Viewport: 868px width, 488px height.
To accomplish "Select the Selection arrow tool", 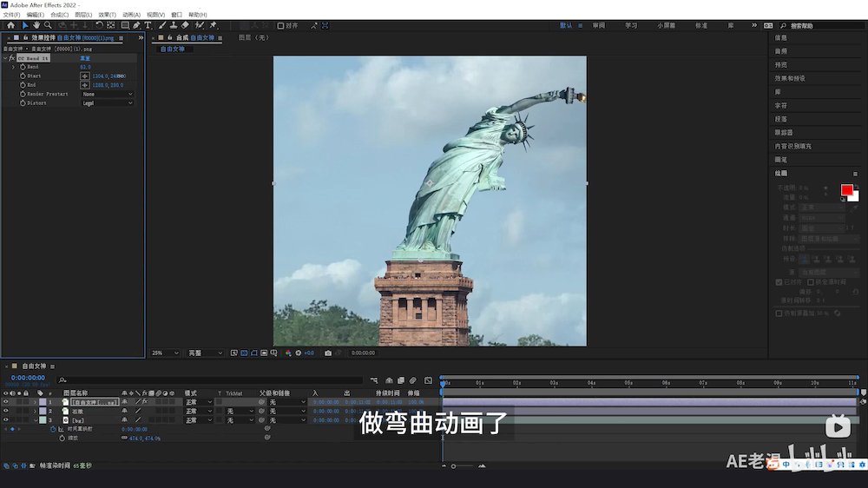I will (25, 25).
